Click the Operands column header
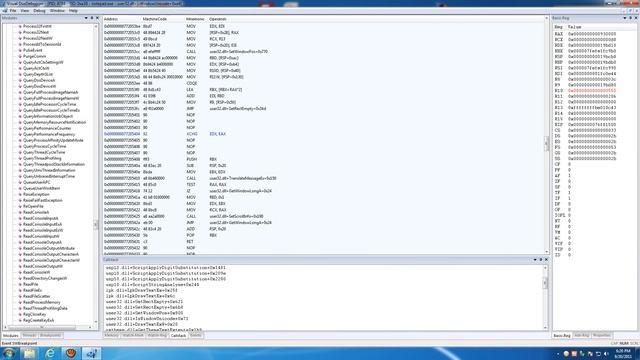This screenshot has height=360, width=640. click(218, 19)
